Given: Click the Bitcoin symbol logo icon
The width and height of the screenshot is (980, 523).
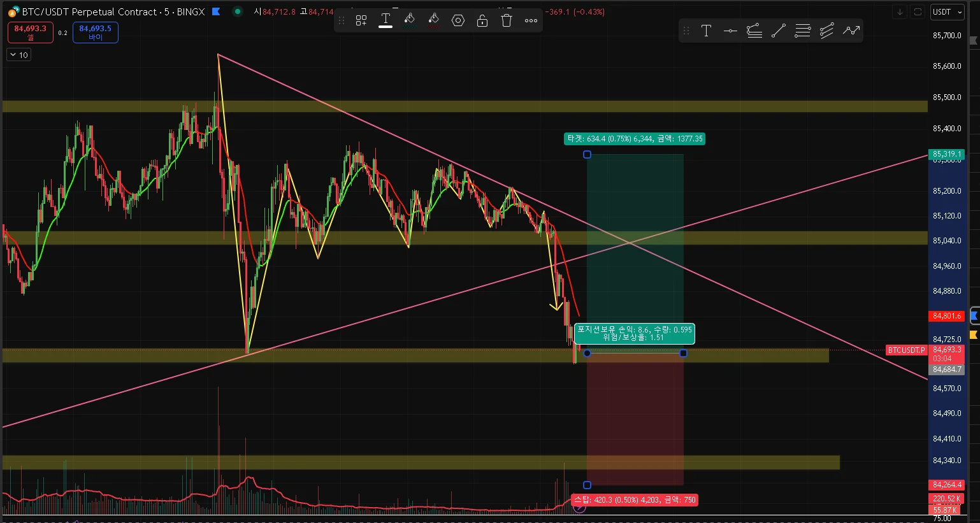Looking at the screenshot, I should 13,12.
